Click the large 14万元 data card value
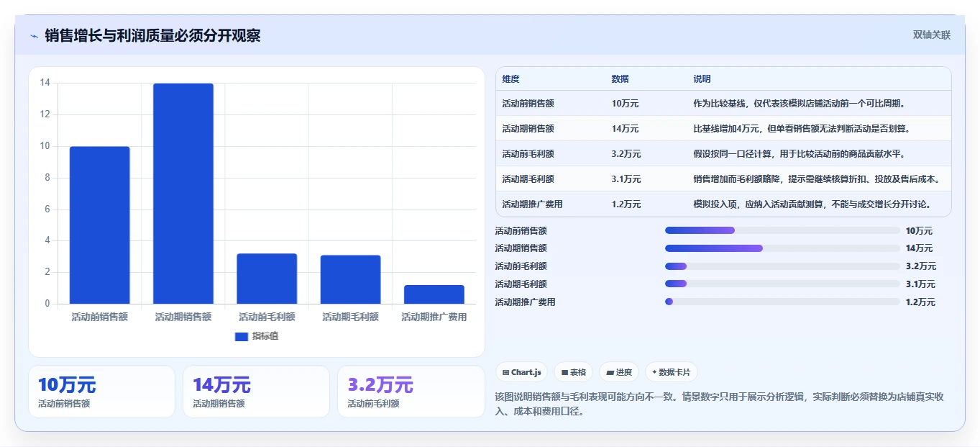This screenshot has height=447, width=980. 221,385
